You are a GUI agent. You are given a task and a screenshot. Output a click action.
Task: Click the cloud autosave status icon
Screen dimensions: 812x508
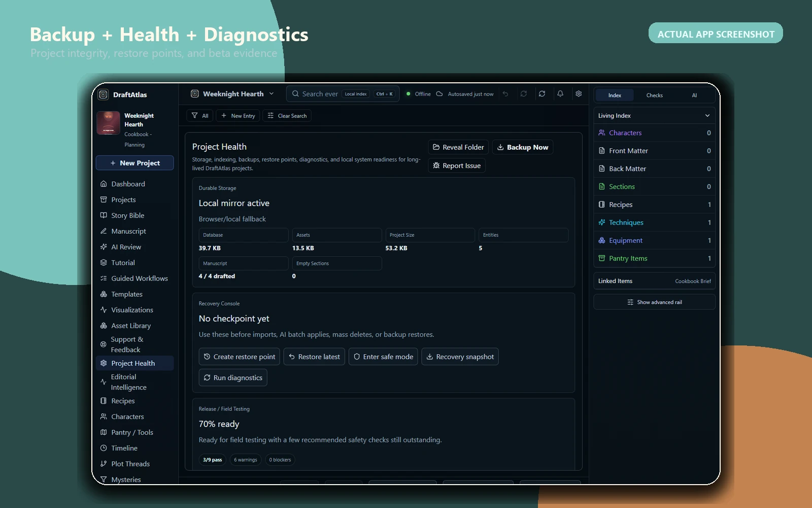click(439, 94)
